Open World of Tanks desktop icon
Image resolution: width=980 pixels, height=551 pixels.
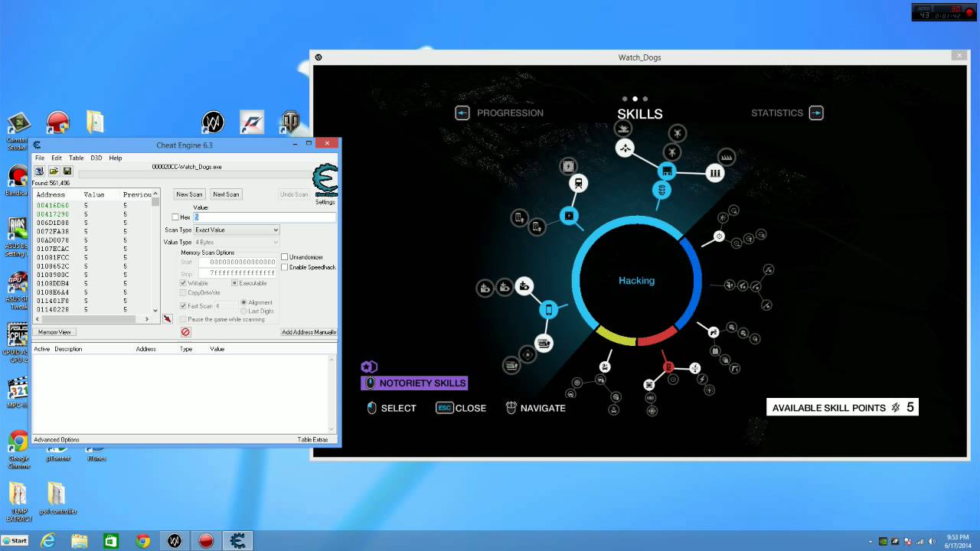coord(291,122)
